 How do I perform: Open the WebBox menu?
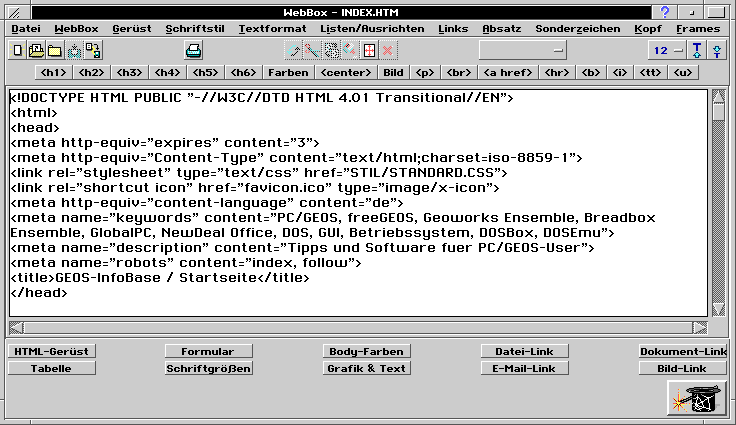point(77,29)
